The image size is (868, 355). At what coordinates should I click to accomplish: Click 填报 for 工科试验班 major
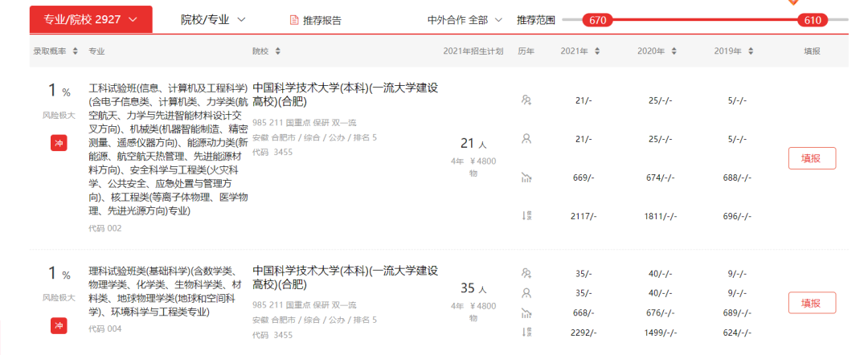coord(812,158)
